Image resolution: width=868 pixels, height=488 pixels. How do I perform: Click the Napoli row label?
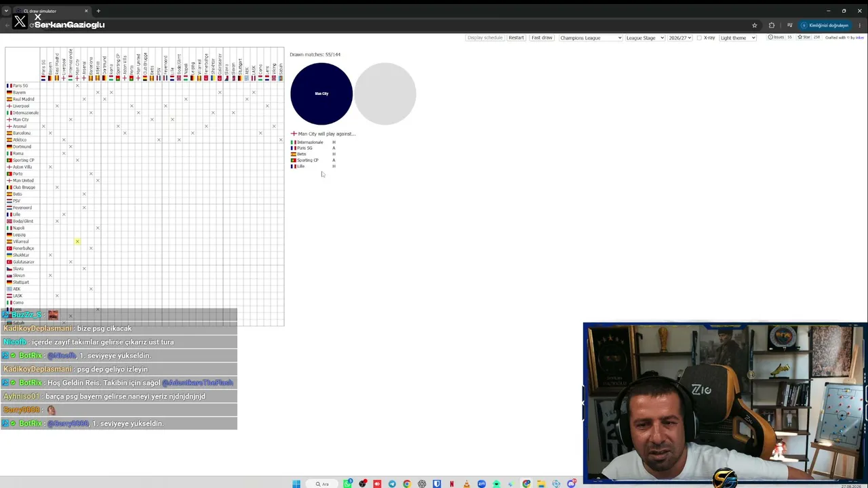pos(19,228)
